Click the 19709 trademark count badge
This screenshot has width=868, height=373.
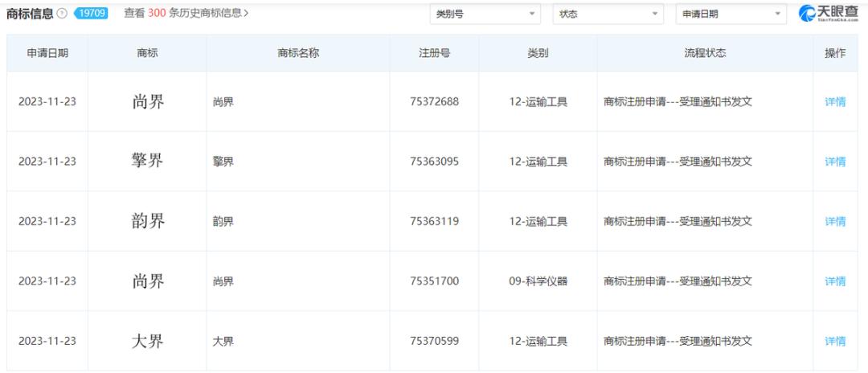pyautogui.click(x=90, y=14)
